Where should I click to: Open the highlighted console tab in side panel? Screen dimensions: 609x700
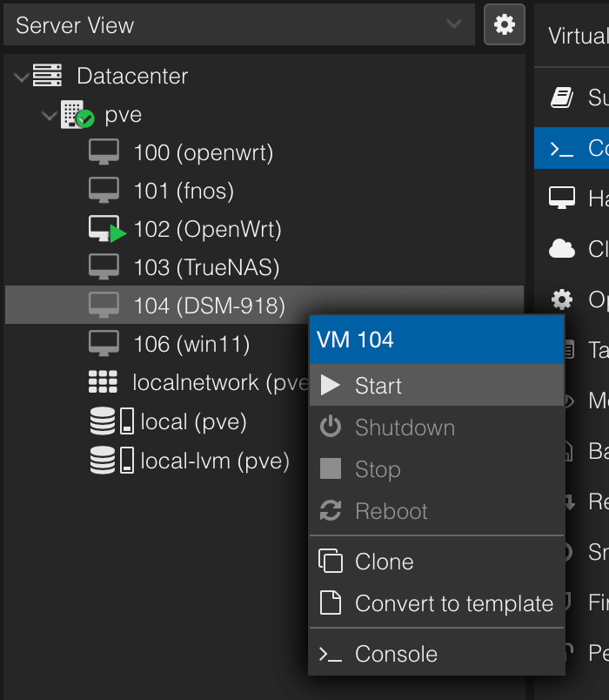pyautogui.click(x=574, y=148)
